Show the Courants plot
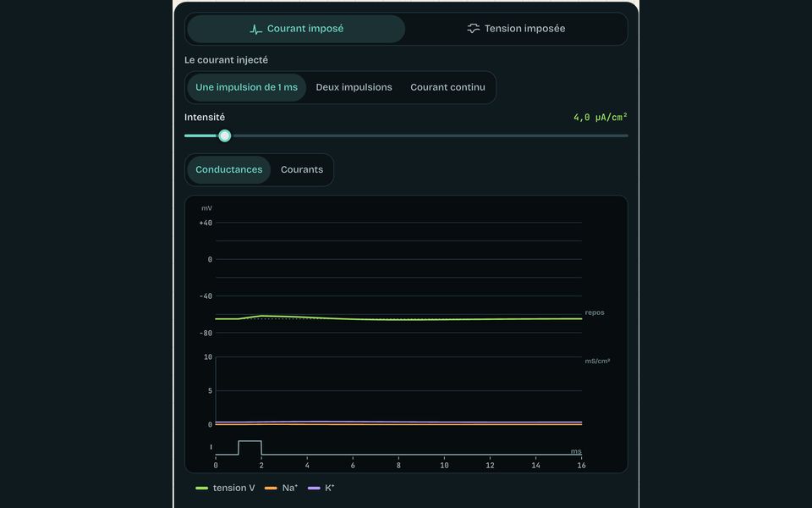This screenshot has width=812, height=508. click(x=302, y=169)
